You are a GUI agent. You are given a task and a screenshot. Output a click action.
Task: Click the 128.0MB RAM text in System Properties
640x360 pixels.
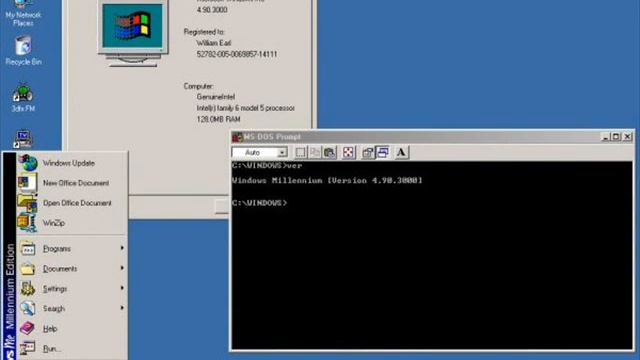coord(218,119)
